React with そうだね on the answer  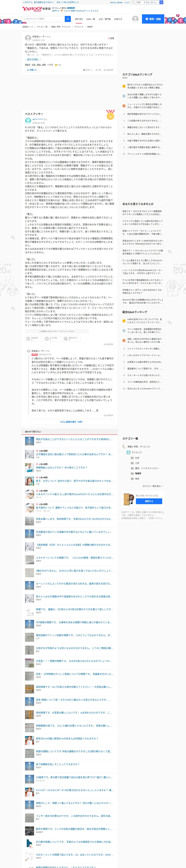point(53,339)
